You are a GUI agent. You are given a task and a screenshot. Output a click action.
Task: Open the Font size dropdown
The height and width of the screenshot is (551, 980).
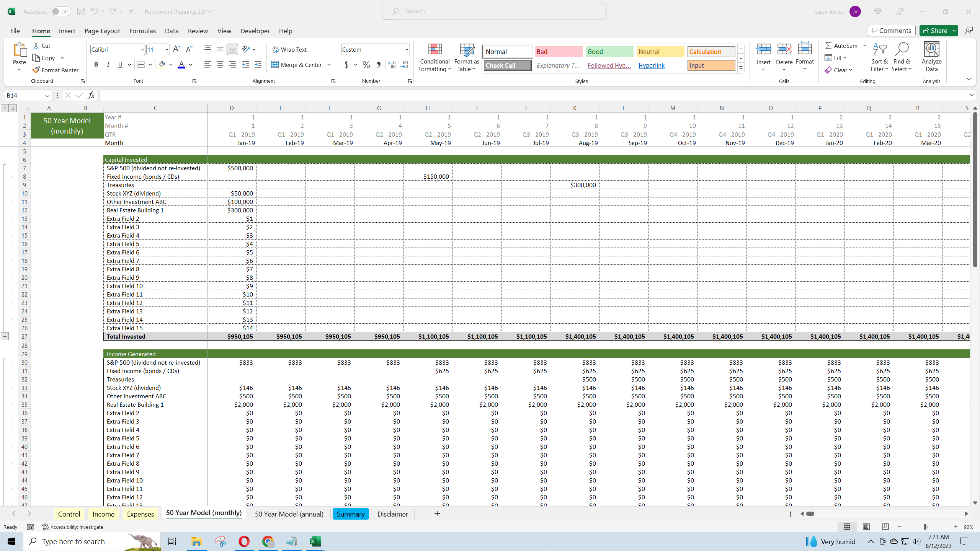point(167,49)
